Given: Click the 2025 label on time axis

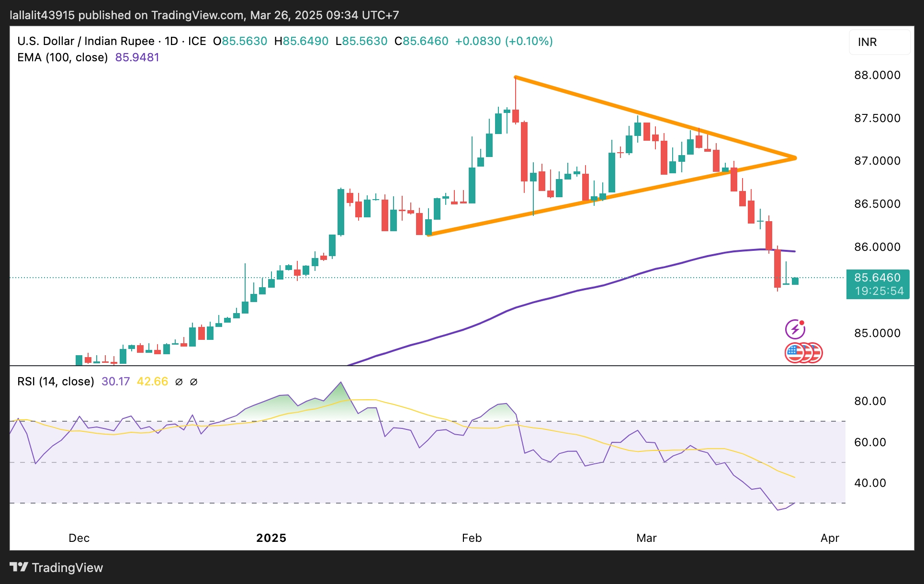Looking at the screenshot, I should pos(271,538).
